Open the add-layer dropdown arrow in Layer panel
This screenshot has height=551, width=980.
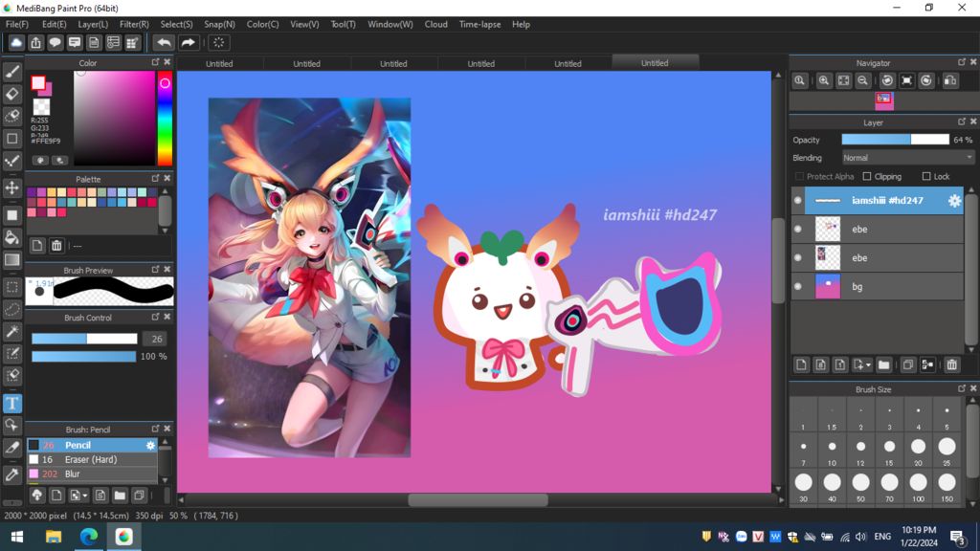pyautogui.click(x=868, y=364)
